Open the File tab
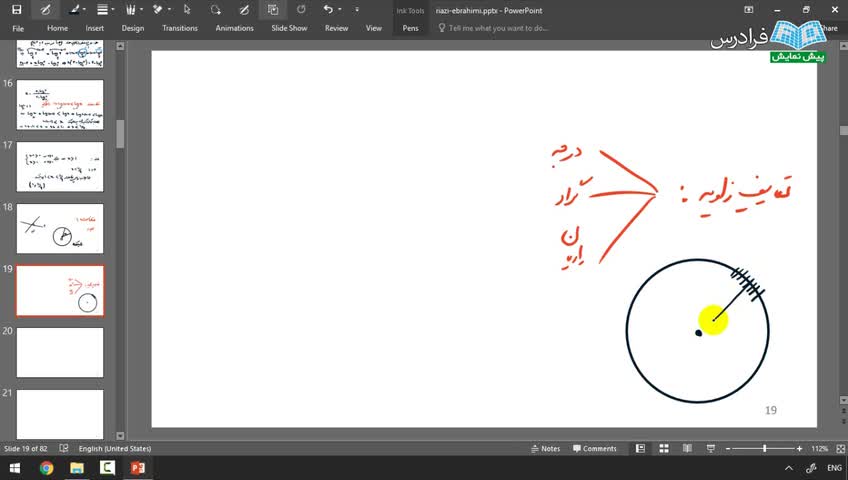 tap(18, 28)
